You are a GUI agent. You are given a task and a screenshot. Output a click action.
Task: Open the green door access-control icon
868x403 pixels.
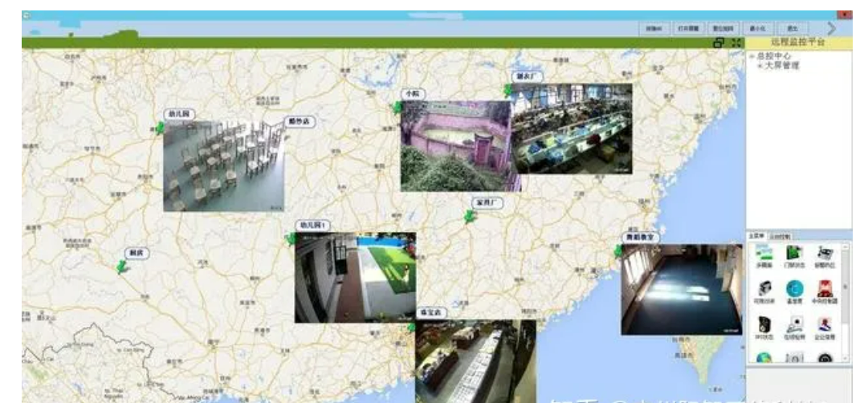coord(794,254)
